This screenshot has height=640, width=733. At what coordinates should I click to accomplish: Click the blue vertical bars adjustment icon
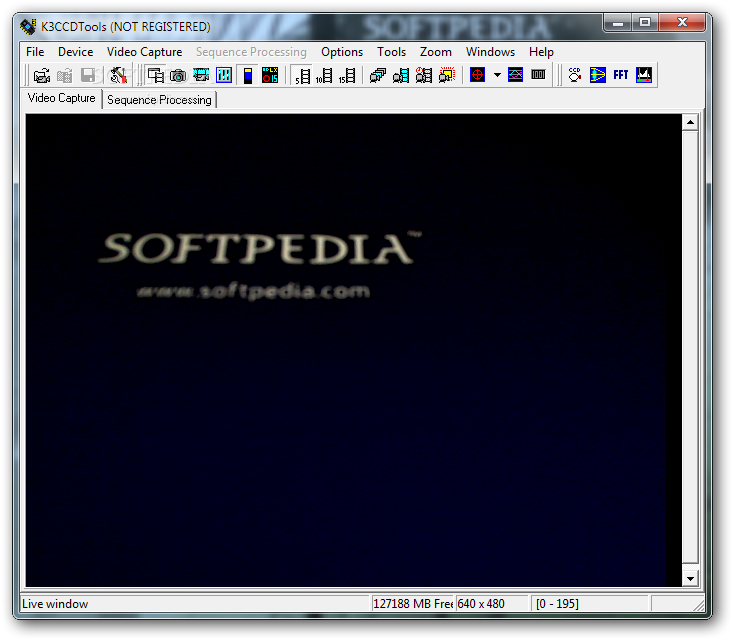[x=224, y=75]
